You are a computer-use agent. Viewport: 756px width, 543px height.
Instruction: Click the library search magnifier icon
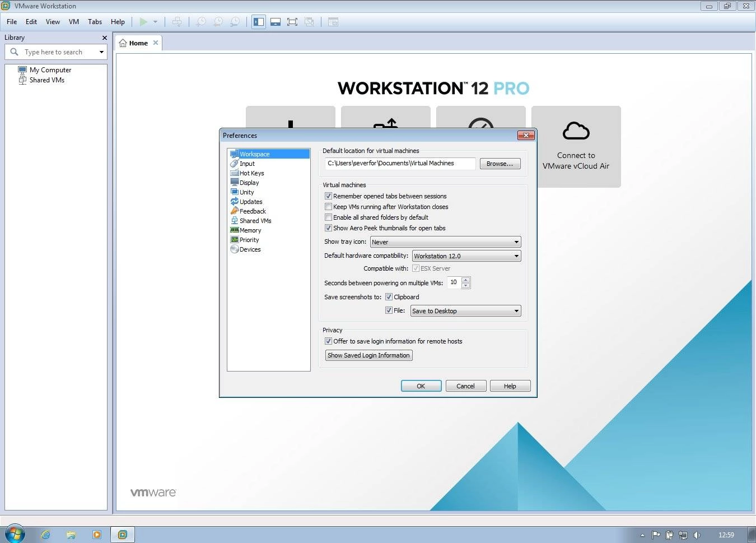pos(15,52)
